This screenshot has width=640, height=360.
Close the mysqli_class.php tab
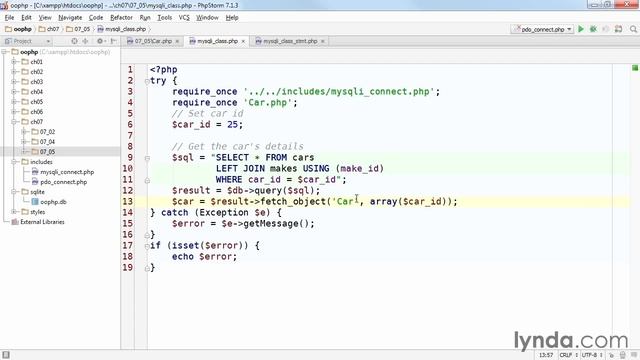coord(243,41)
